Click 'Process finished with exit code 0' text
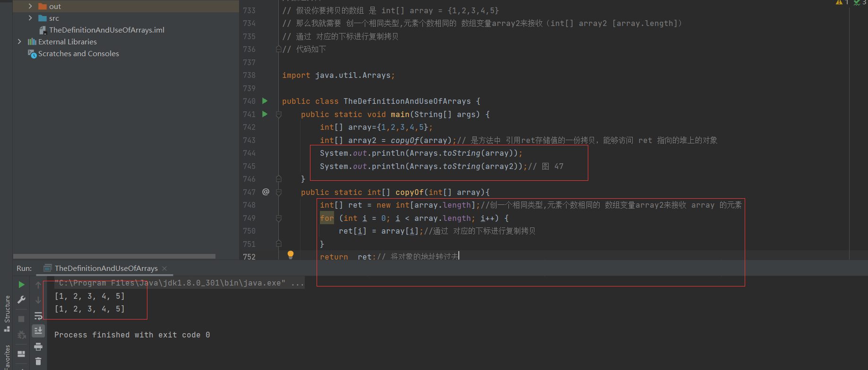Screen dimensions: 868x370 [132, 335]
